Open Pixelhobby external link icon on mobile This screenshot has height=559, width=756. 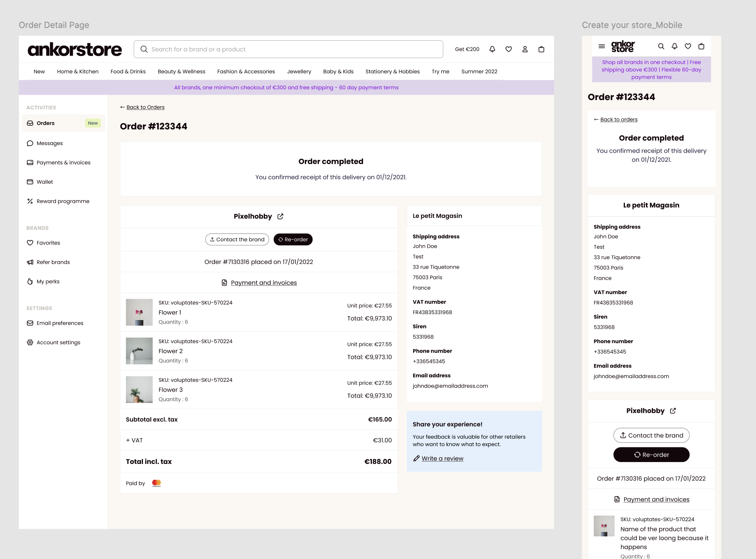673,411
